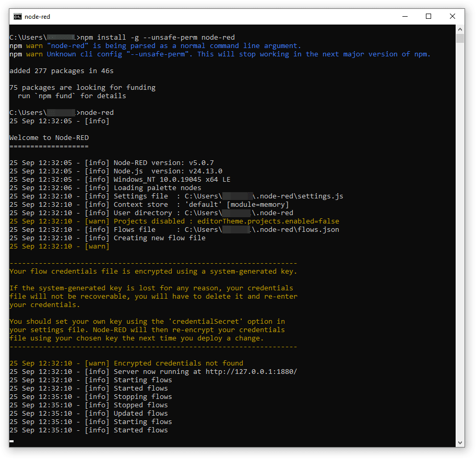This screenshot has height=459, width=476.
Task: Click the vertical scrollbar thumb
Action: [460, 38]
